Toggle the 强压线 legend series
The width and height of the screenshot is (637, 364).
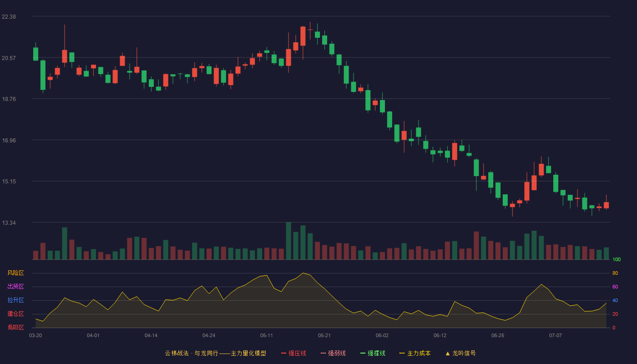(293, 353)
